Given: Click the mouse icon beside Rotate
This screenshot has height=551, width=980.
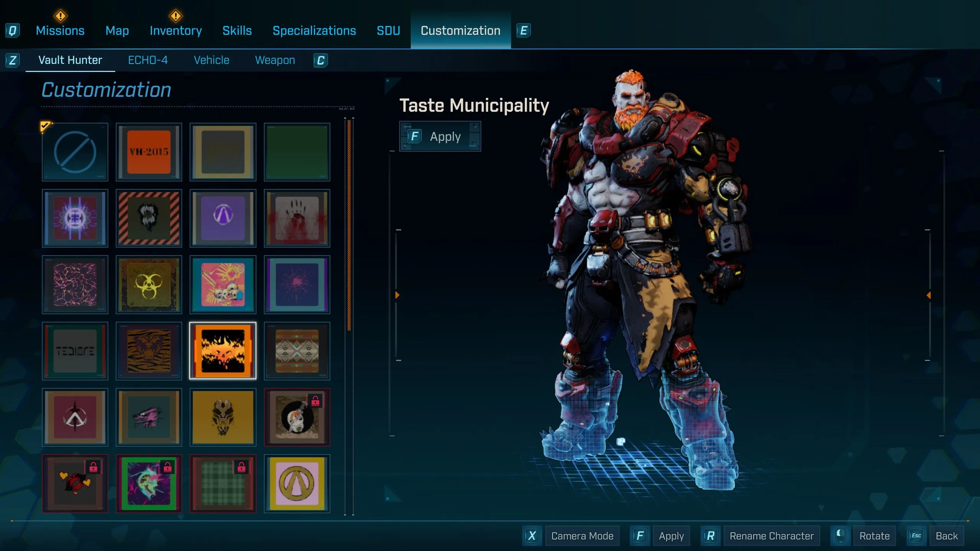Looking at the screenshot, I should tap(840, 536).
